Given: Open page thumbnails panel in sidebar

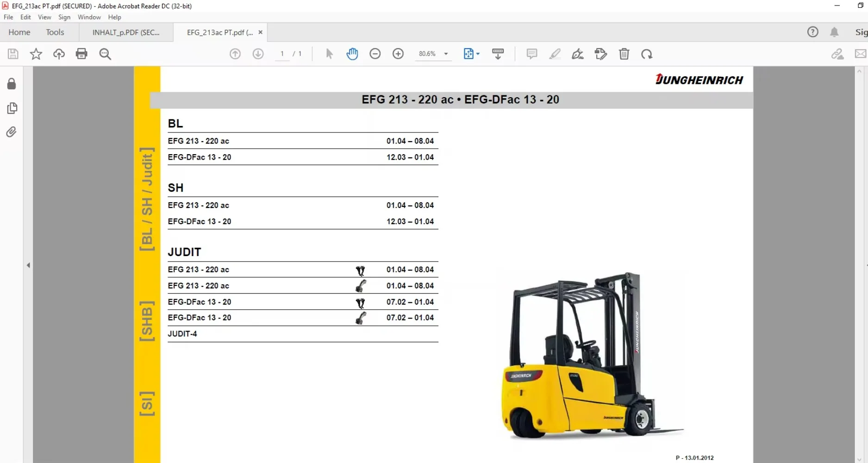Looking at the screenshot, I should (12, 108).
